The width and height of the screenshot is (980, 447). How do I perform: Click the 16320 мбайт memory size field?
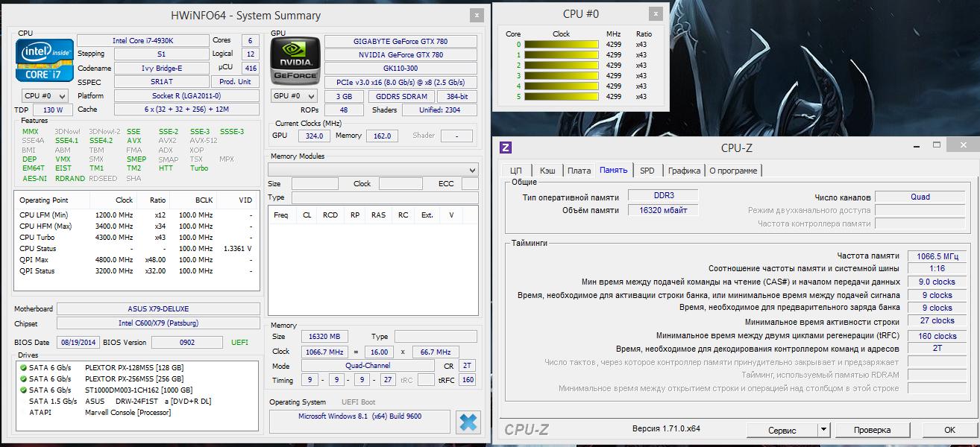click(x=662, y=210)
